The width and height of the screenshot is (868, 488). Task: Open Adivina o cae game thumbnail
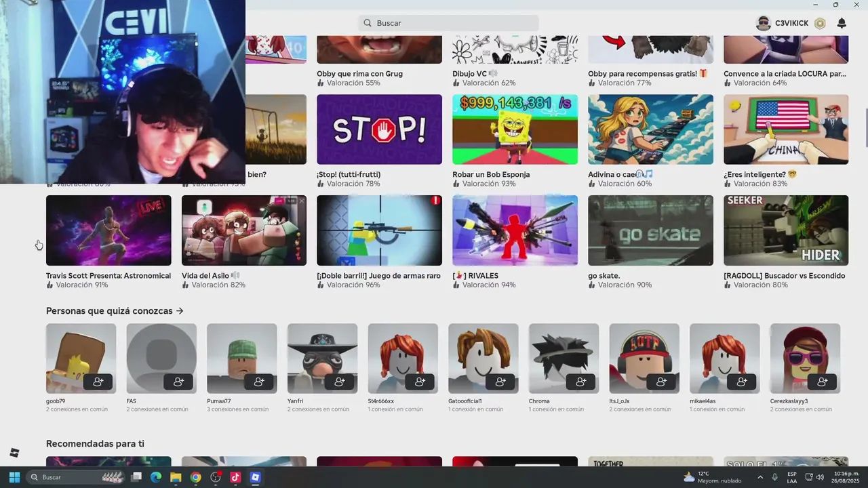(x=650, y=129)
